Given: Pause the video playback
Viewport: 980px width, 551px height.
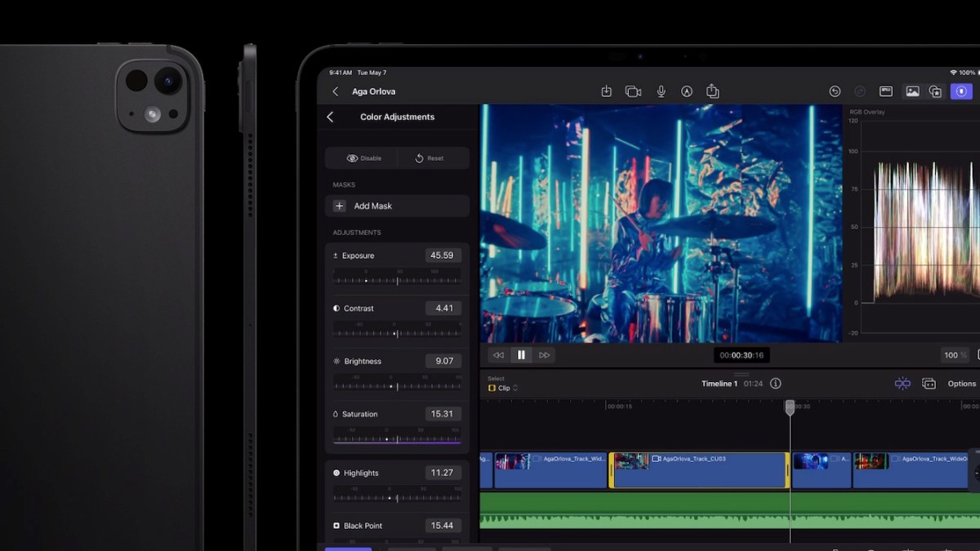Looking at the screenshot, I should (520, 355).
